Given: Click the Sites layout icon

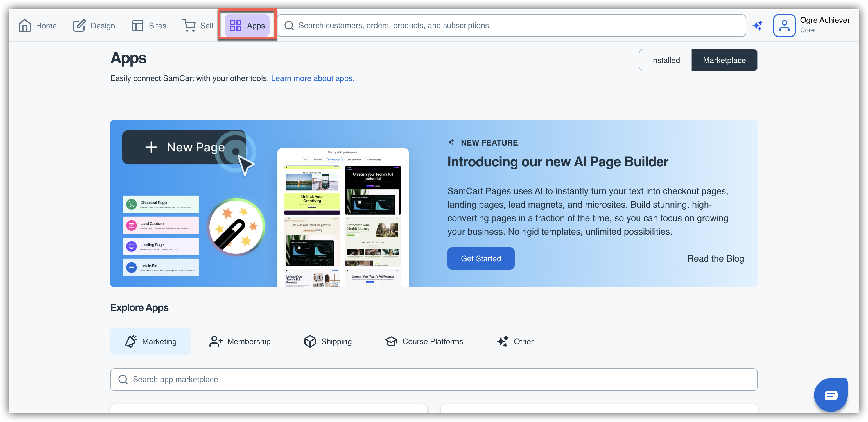Looking at the screenshot, I should [137, 26].
